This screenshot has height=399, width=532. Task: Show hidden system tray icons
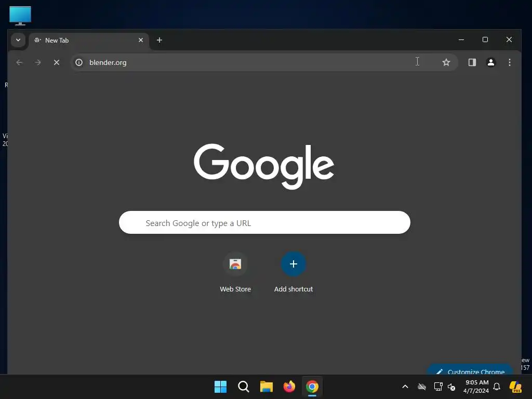coord(405,387)
